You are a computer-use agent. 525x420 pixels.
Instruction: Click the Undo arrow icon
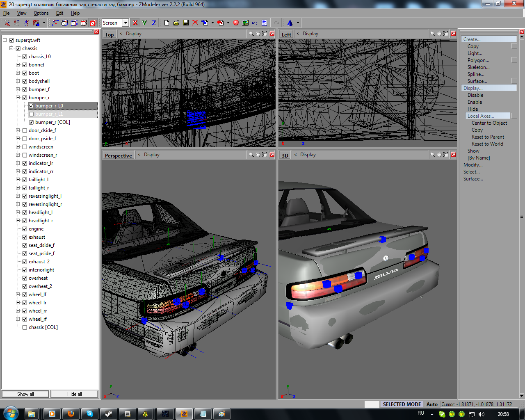pos(255,23)
